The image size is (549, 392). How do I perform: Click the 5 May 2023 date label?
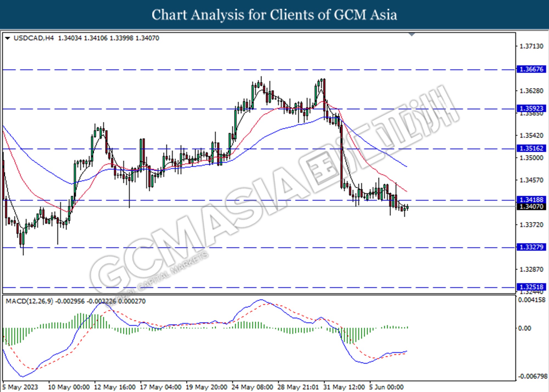point(20,387)
